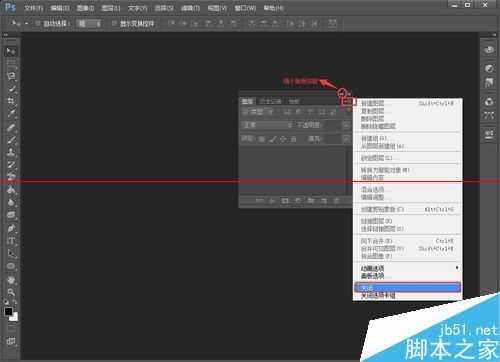This screenshot has height=362, width=500.
Task: Select the Blur tool
Action: (x=11, y=202)
